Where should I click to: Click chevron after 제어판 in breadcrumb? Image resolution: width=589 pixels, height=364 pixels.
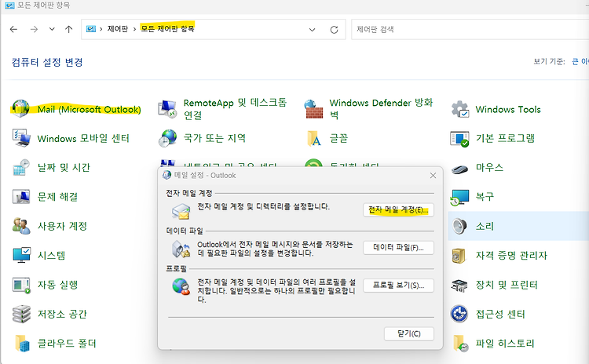[x=134, y=29]
